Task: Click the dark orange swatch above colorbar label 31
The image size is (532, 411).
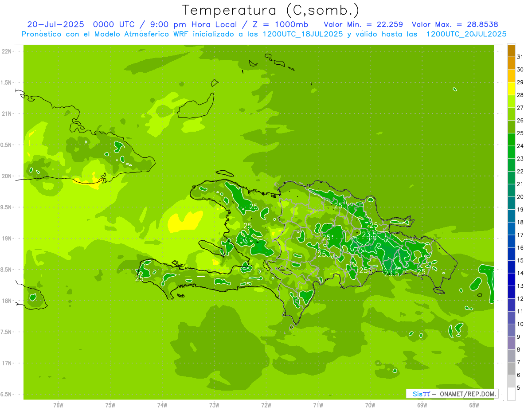Action: (512, 51)
